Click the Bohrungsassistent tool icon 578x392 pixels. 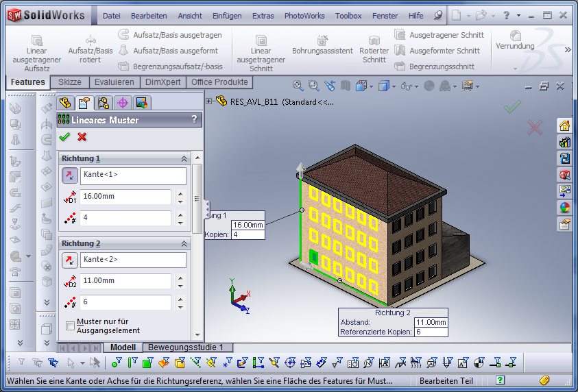pyautogui.click(x=322, y=45)
